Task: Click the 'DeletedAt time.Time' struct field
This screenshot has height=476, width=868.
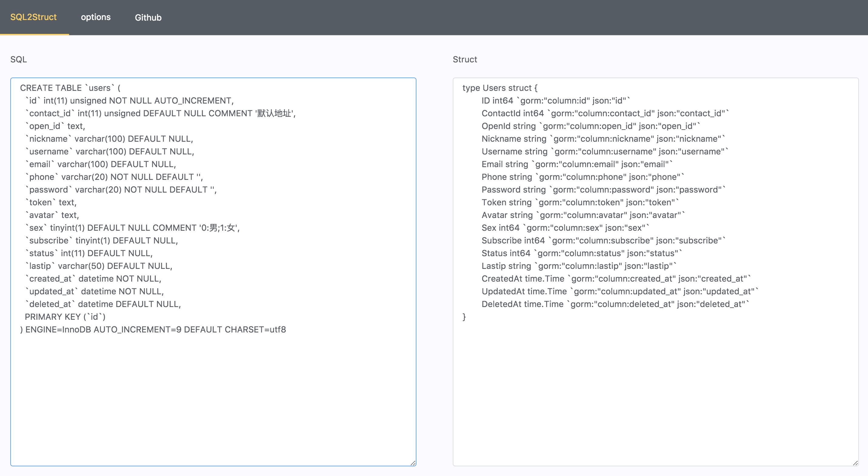Action: coord(616,304)
